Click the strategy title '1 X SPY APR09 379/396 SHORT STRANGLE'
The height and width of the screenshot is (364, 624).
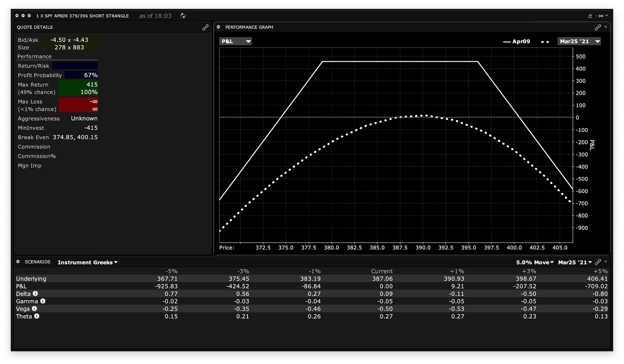pyautogui.click(x=83, y=16)
